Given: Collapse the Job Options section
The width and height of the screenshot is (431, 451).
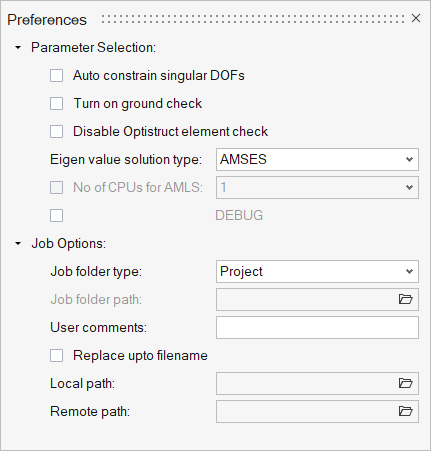Looking at the screenshot, I should 18,244.
